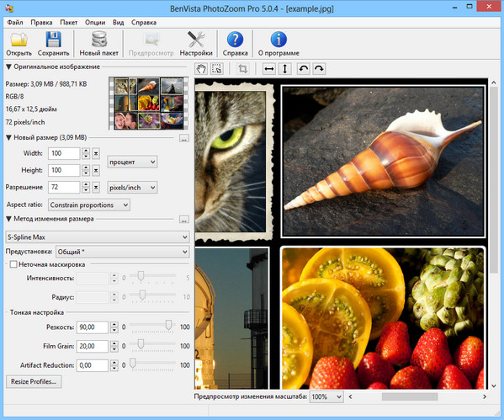Collapse Метод изменения размера section
The image size is (504, 420).
9,219
